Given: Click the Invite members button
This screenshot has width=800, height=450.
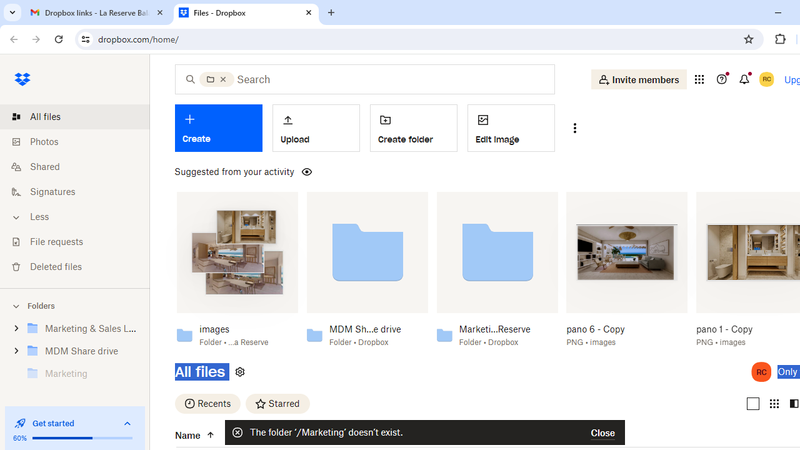Looking at the screenshot, I should 638,80.
